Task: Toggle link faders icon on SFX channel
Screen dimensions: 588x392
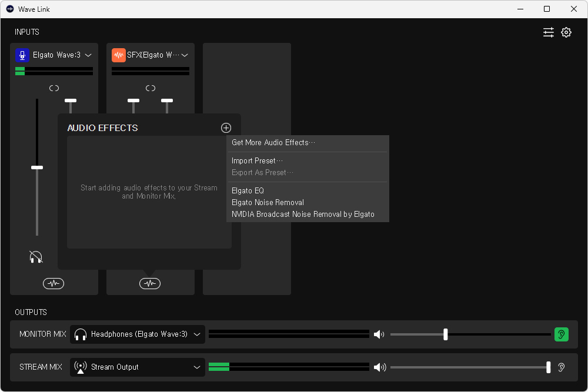Action: tap(151, 88)
